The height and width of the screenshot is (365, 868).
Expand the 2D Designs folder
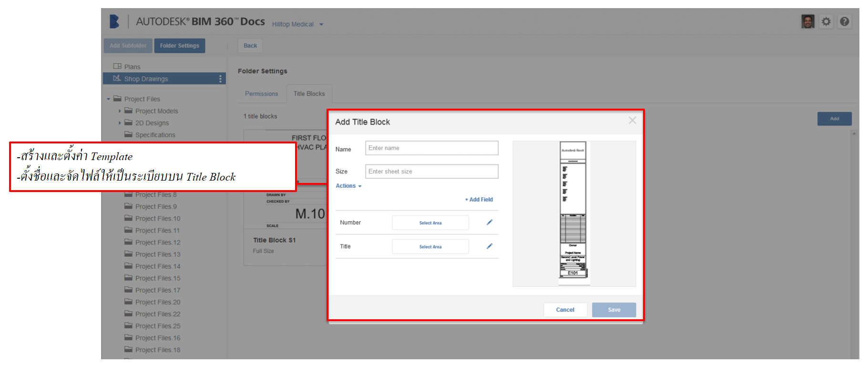click(x=120, y=123)
